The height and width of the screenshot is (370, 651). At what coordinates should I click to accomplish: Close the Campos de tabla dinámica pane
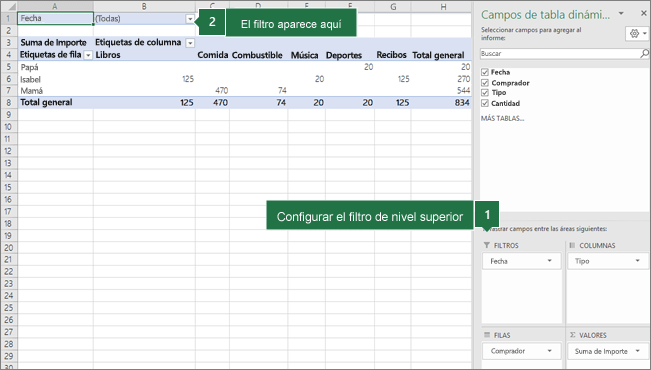644,13
